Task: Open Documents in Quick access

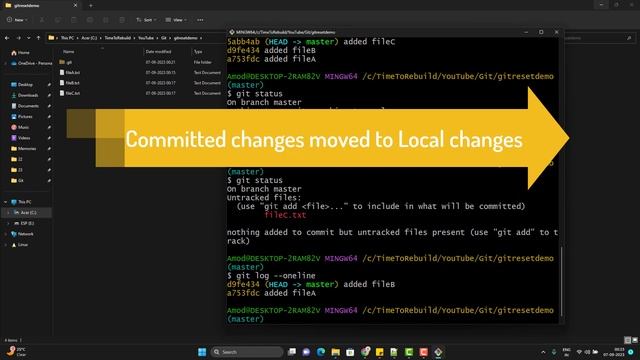Action: (25, 106)
